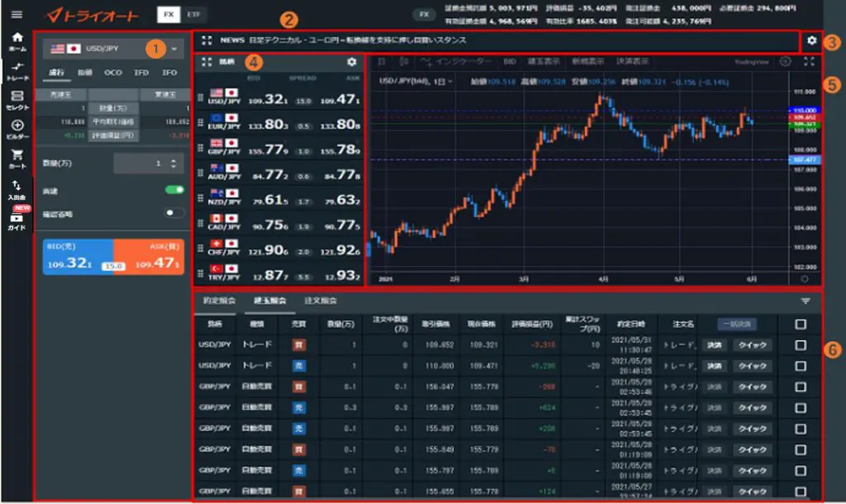The height and width of the screenshot is (504, 846).
Task: Open the USD/JPY currency pair dropdown
Action: tap(113, 49)
